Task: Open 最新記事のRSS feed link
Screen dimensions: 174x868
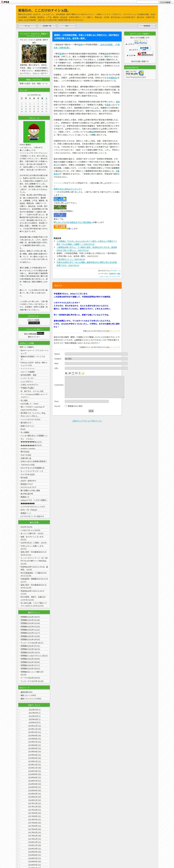Action: coord(26,692)
